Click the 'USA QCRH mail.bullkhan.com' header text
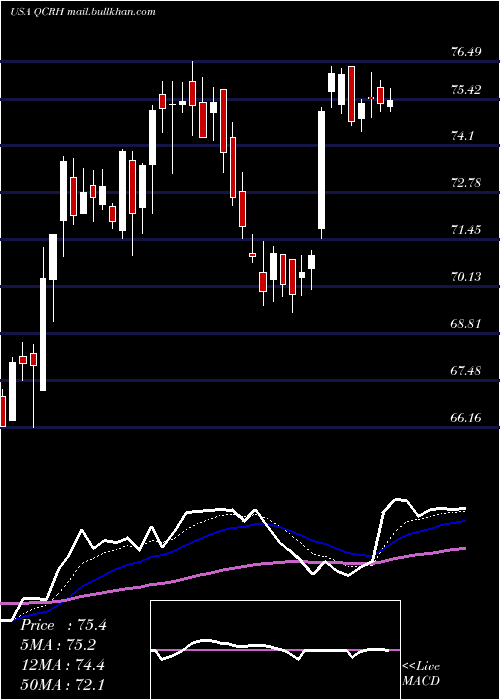Screen dimensions: 500x700 [83, 12]
